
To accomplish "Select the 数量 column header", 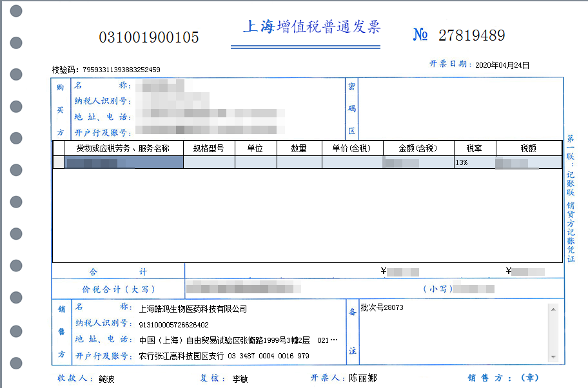I will tap(299, 148).
